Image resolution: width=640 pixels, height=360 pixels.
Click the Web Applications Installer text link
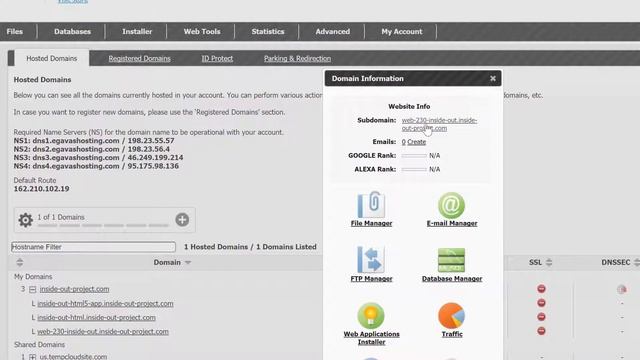point(371,338)
